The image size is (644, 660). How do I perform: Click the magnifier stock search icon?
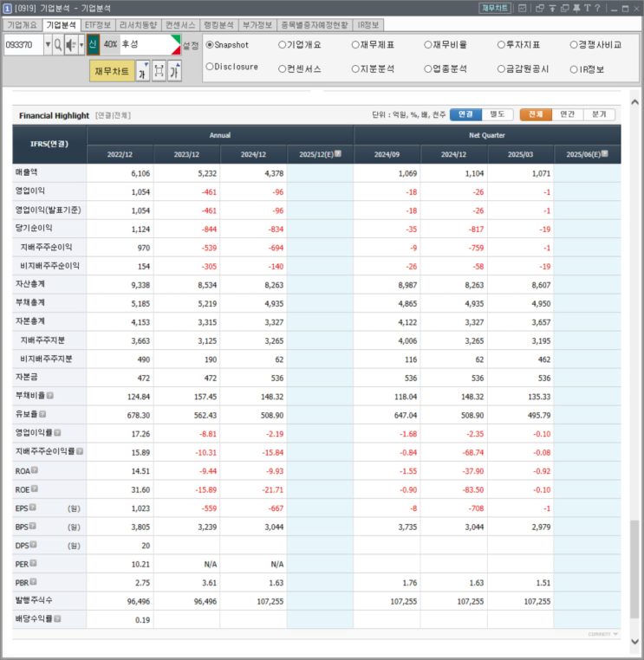(x=58, y=45)
